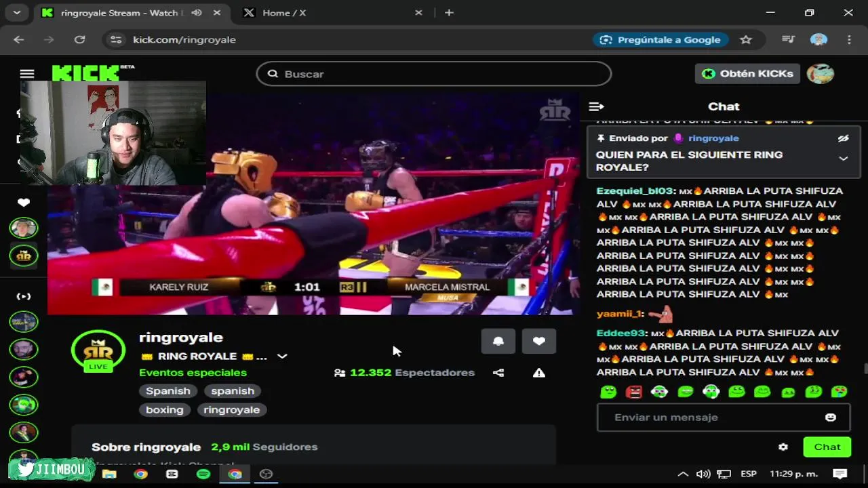The image size is (868, 488).
Task: Open a new browser tab
Action: click(x=449, y=12)
